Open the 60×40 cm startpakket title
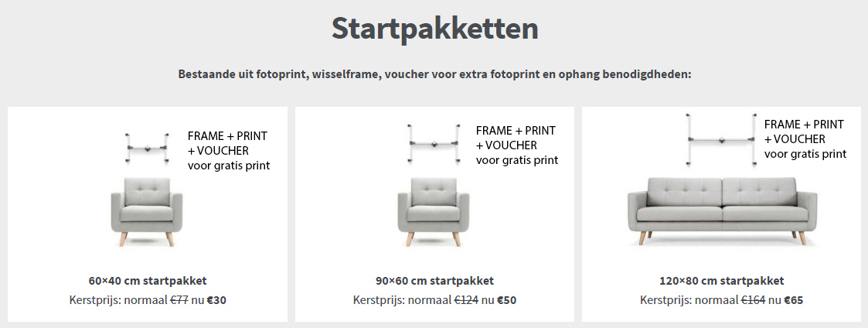The width and height of the screenshot is (868, 328). 148,281
